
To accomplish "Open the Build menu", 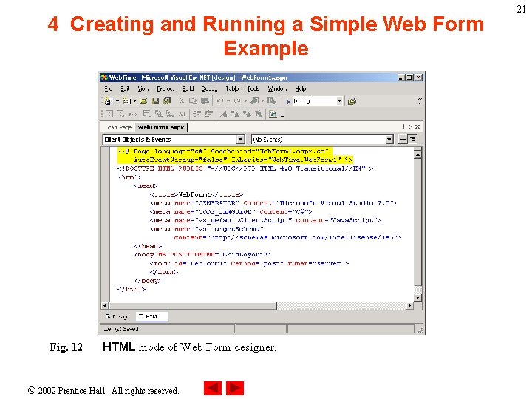I will [188, 89].
